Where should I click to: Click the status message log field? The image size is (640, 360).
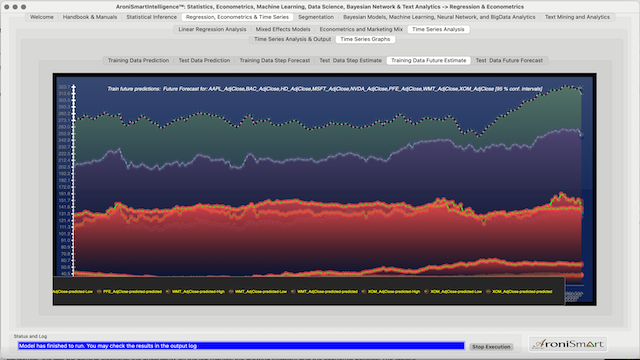point(241,346)
